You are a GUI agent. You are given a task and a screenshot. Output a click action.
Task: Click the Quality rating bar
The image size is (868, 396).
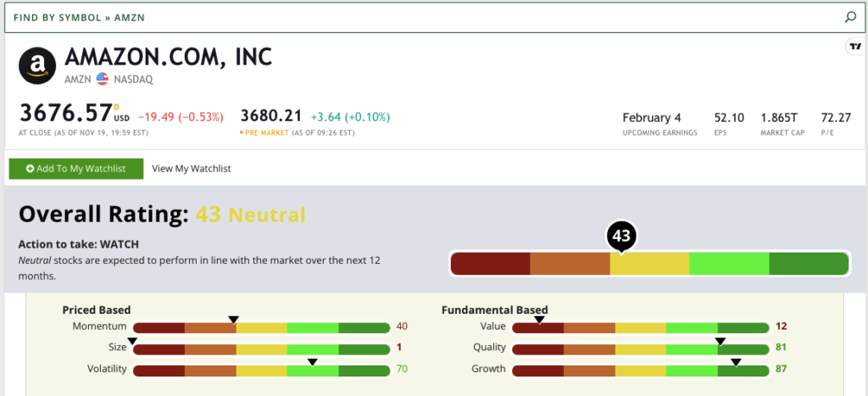(x=641, y=349)
